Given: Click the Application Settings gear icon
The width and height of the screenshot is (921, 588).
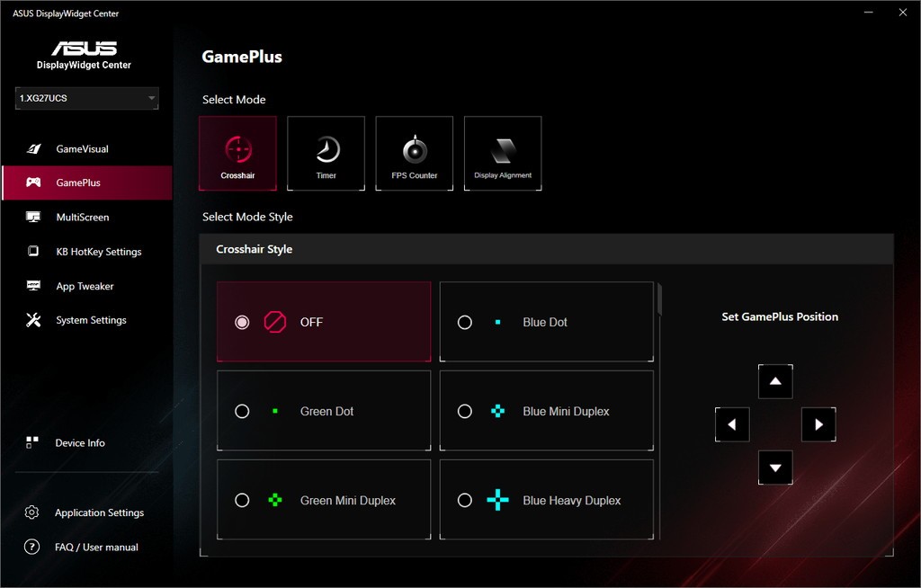Looking at the screenshot, I should [31, 512].
